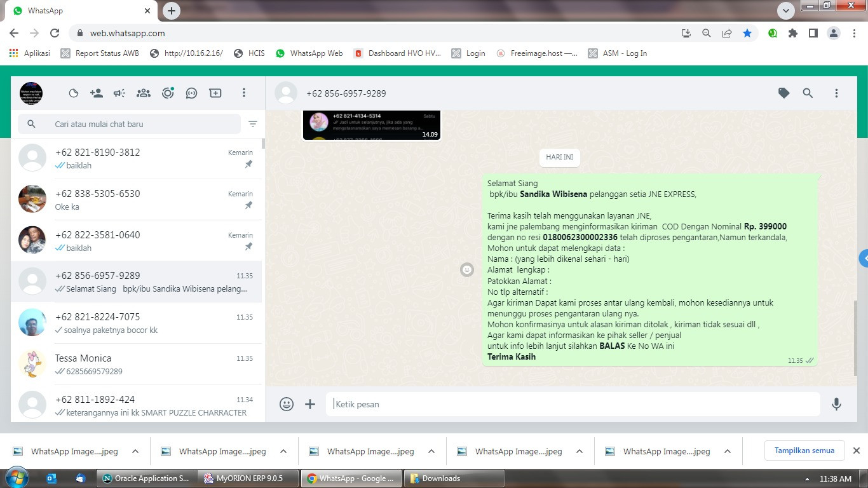The height and width of the screenshot is (488, 868).
Task: Click the blue bookmark star
Action: [x=747, y=33]
